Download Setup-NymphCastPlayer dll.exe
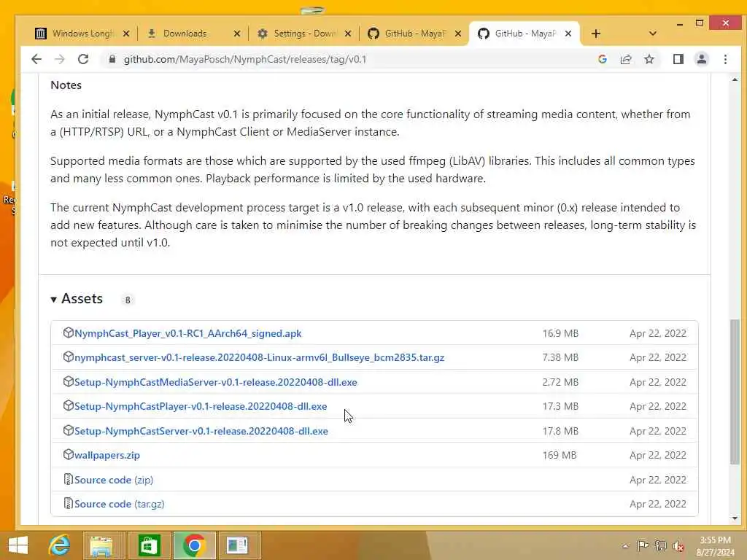The width and height of the screenshot is (747, 560). pyautogui.click(x=201, y=406)
